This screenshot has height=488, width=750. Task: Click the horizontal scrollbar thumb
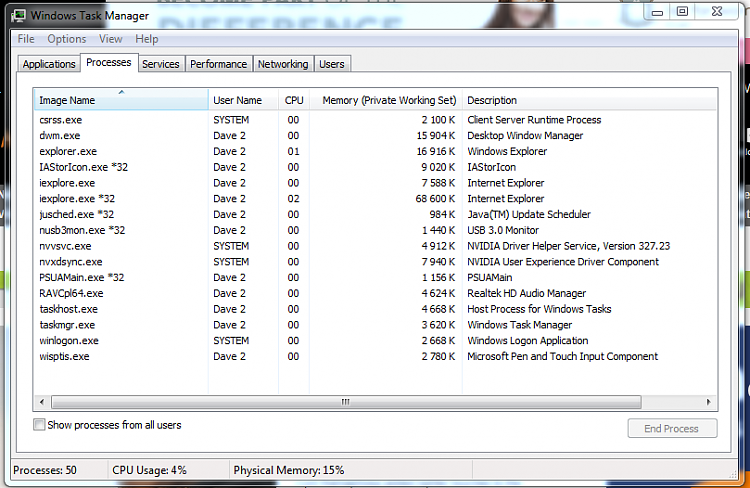pos(346,402)
